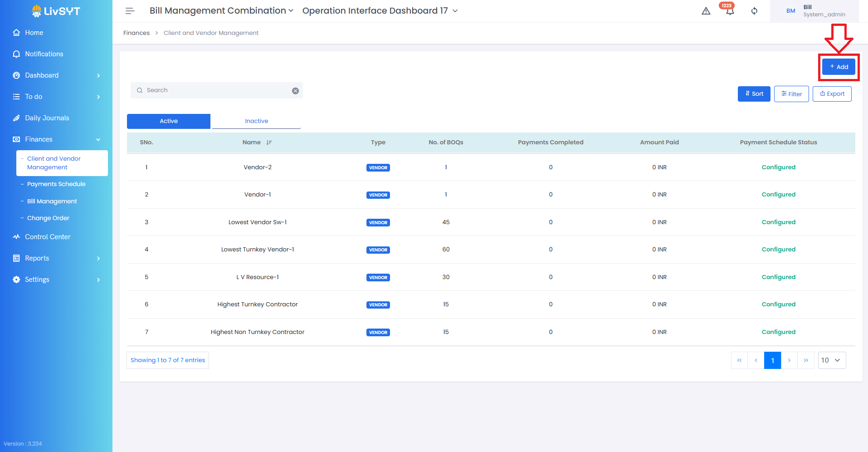This screenshot has width=868, height=452.
Task: Clear the search field with X icon
Action: (x=295, y=91)
